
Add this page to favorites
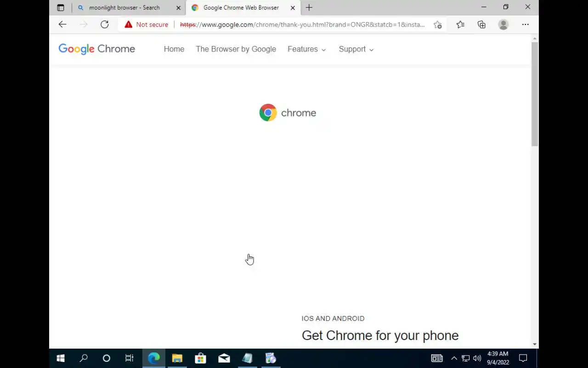point(437,25)
